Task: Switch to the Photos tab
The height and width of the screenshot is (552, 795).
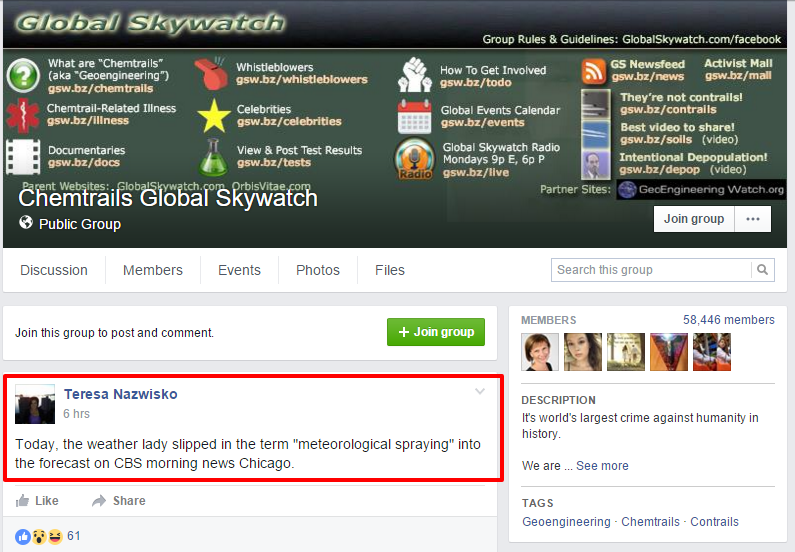Action: [318, 270]
